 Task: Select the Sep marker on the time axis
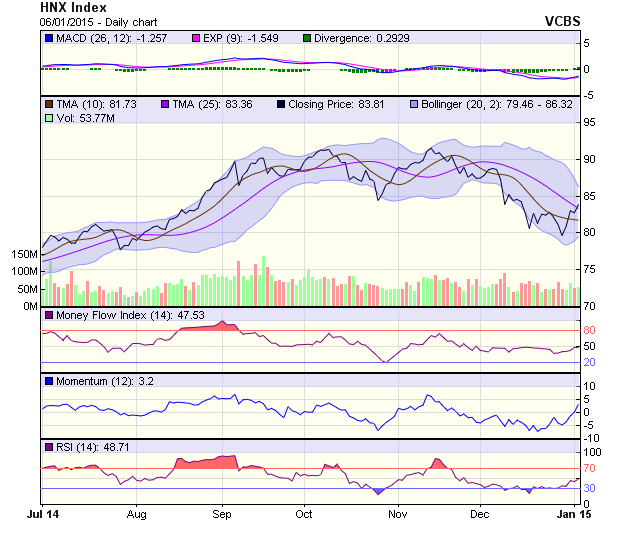[222, 515]
